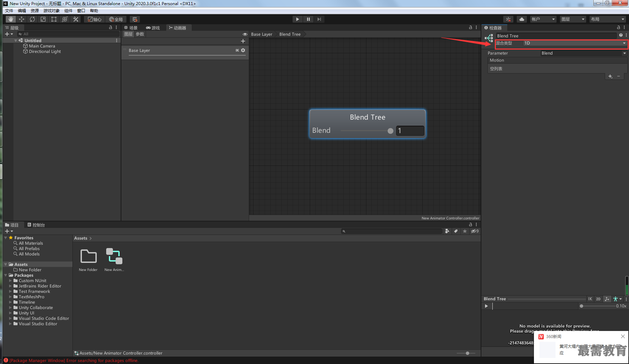Viewport: 629px width, 364px height.
Task: Select the Rect transform tool
Action: [54, 19]
